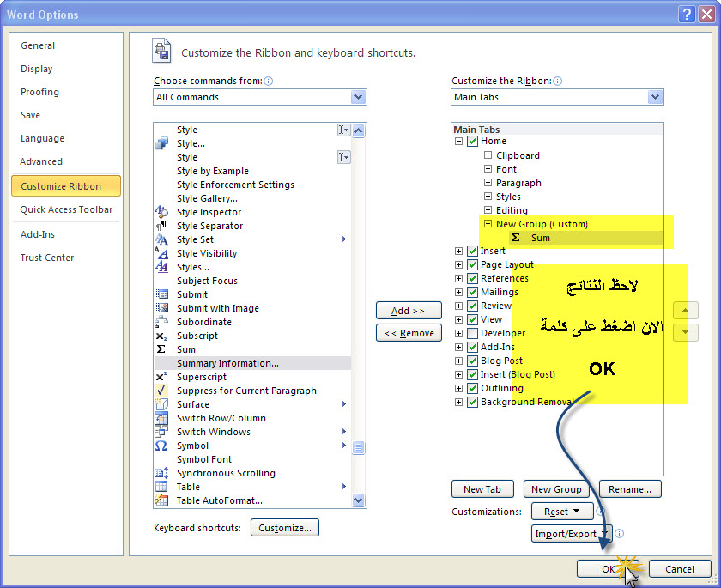Click the info icon beside Choose commands from
721x588 pixels.
269,81
